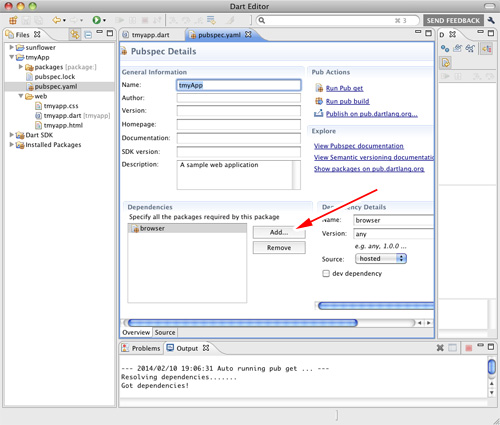This screenshot has height=425, width=500.
Task: Open settings via the wrench icon
Action: 491,20
